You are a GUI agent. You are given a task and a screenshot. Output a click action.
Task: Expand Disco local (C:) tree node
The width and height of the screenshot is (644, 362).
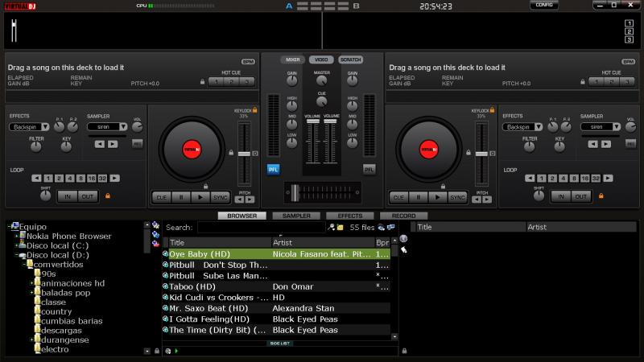pyautogui.click(x=17, y=245)
